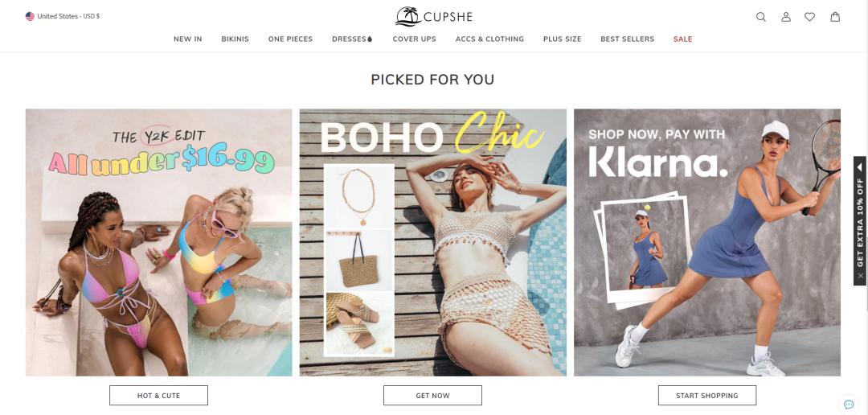Screen dimensions: 868x415
Task: Dismiss the Get Extra 10% Off tab with X
Action: click(860, 275)
